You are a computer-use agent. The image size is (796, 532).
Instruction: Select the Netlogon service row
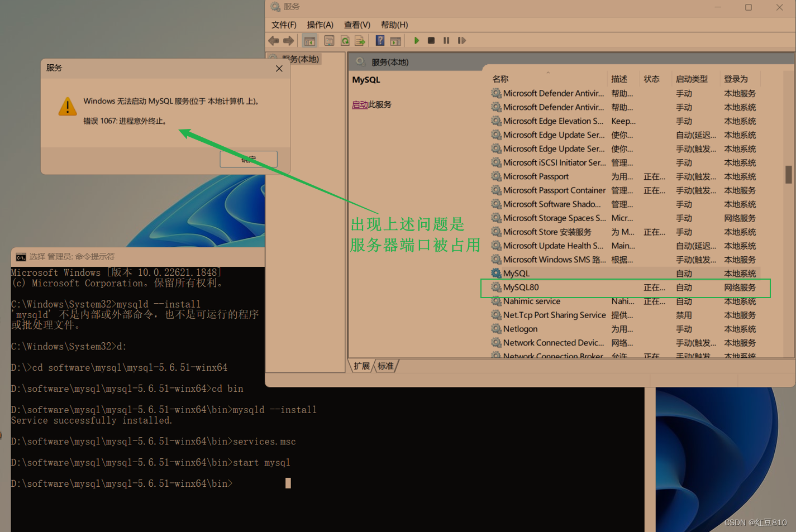(625, 329)
